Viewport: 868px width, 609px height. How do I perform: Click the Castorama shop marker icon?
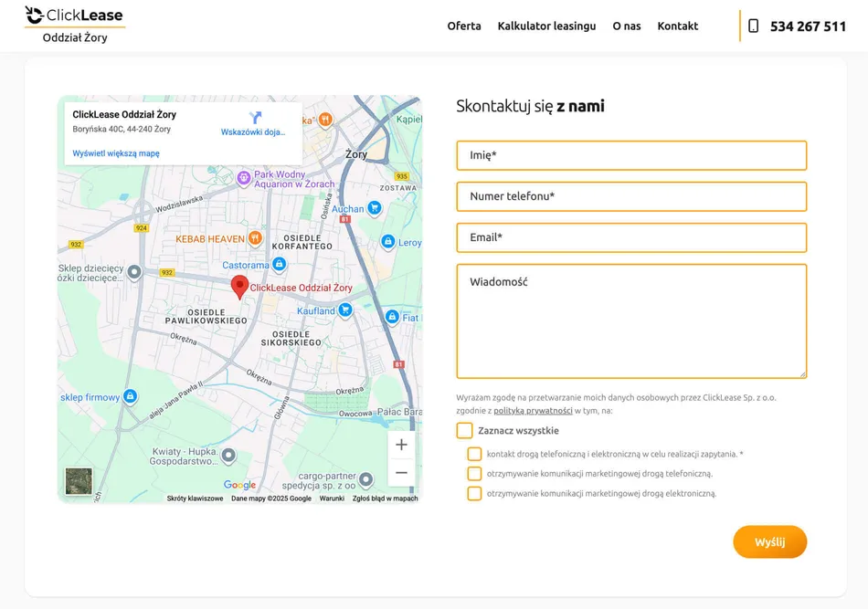[279, 265]
